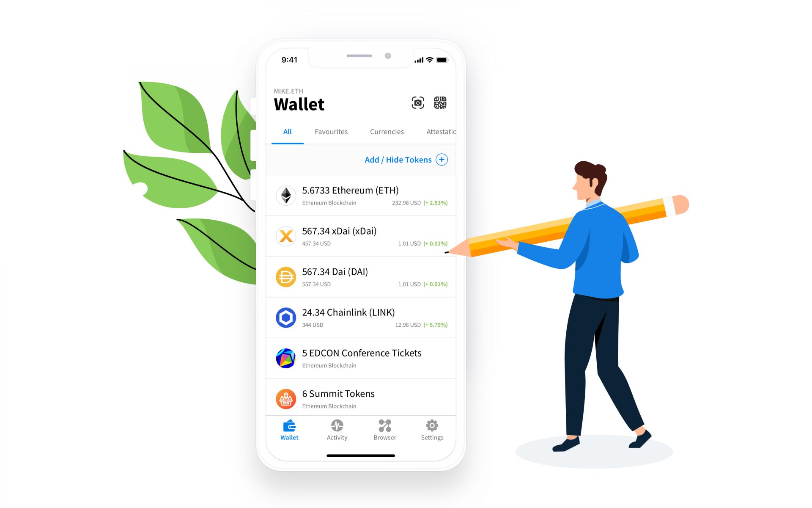The image size is (812, 508).
Task: Switch to the Favourites tab
Action: [330, 131]
